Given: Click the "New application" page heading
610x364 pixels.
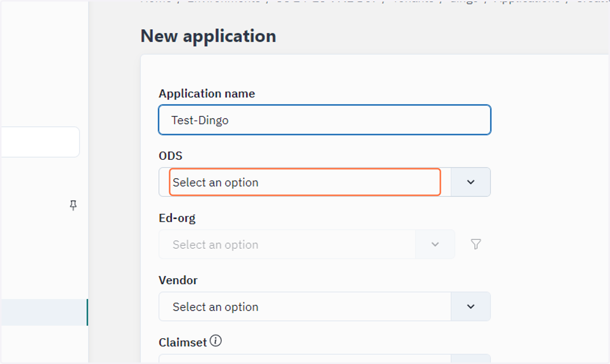Looking at the screenshot, I should (x=208, y=36).
